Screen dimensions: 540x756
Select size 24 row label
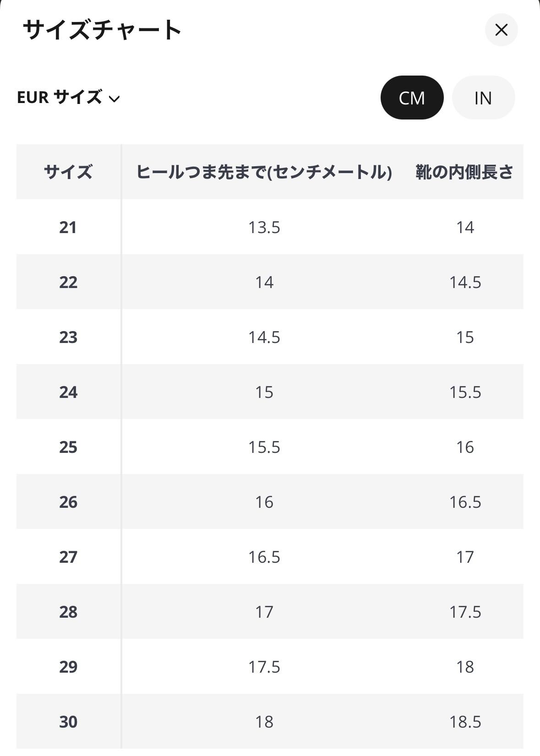pos(68,392)
